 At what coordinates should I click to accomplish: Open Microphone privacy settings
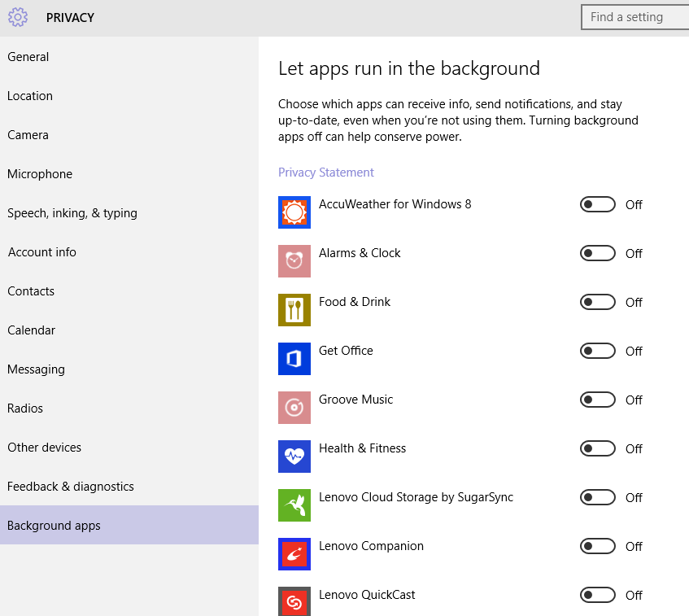[x=129, y=174]
